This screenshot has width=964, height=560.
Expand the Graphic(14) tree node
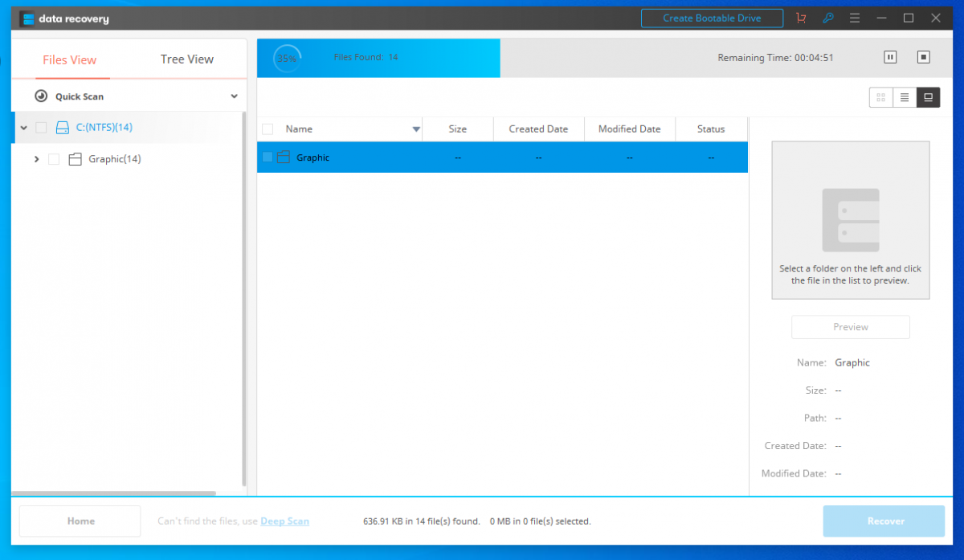click(36, 159)
